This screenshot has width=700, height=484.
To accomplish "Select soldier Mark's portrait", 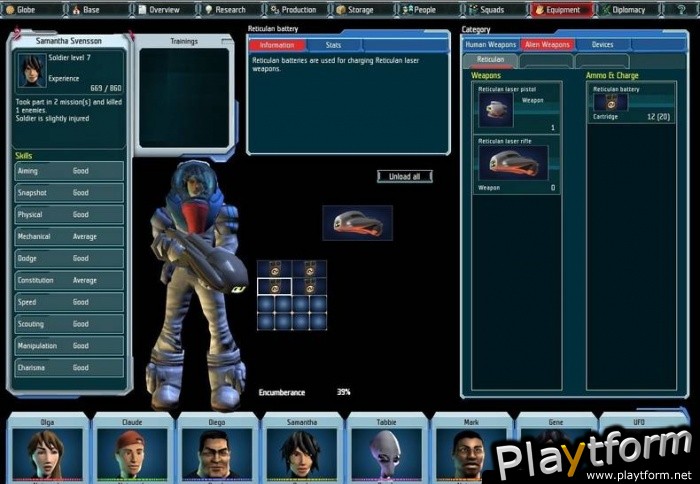I will coord(471,453).
